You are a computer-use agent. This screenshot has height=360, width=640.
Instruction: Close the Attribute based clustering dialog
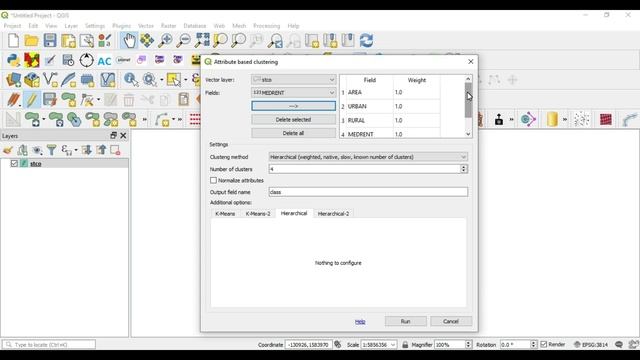[471, 62]
